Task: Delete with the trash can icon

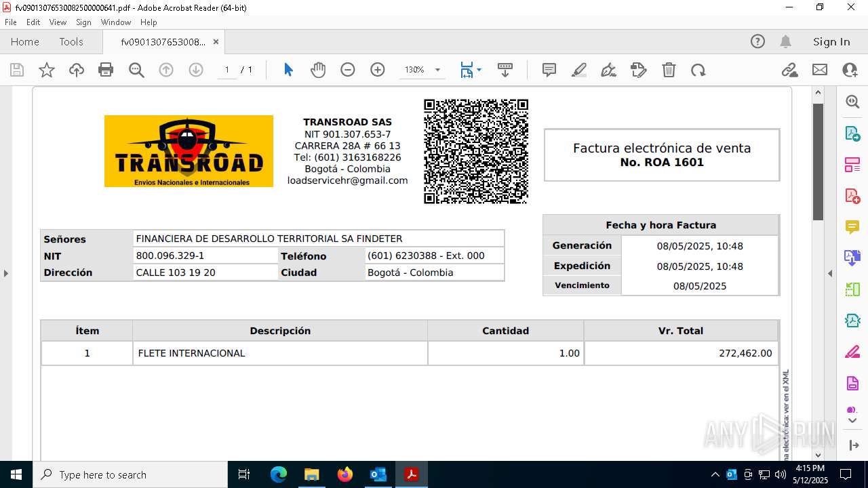Action: tap(669, 70)
